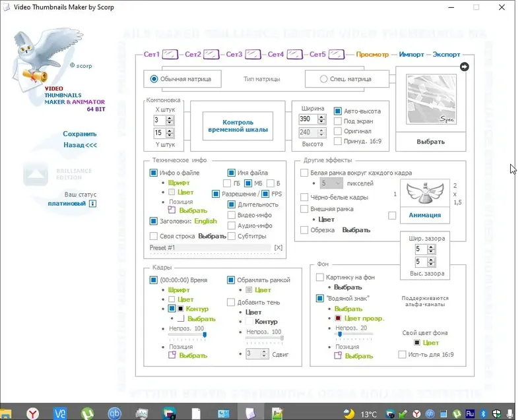The width and height of the screenshot is (528, 420).
Task: Open the Экспорт tab
Action: tap(446, 54)
